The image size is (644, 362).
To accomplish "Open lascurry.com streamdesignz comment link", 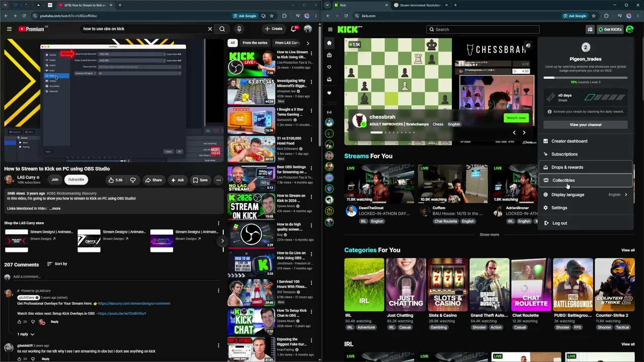I will coord(134,304).
